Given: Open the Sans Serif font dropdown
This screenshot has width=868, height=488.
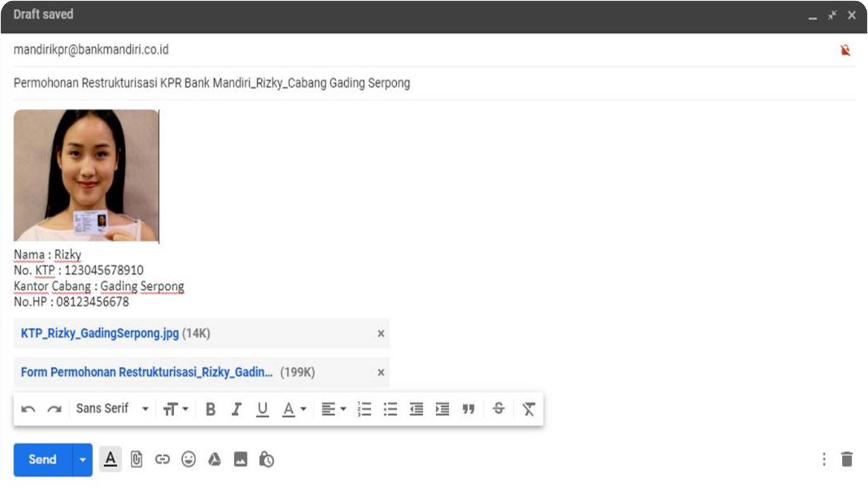Looking at the screenshot, I should pos(112,409).
